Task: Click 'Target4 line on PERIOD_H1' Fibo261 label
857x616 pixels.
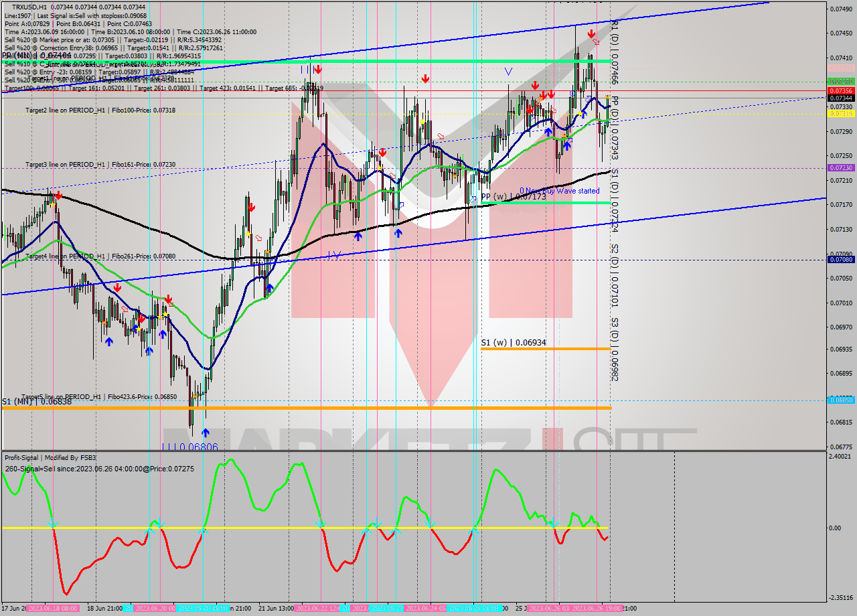Action: [100, 256]
